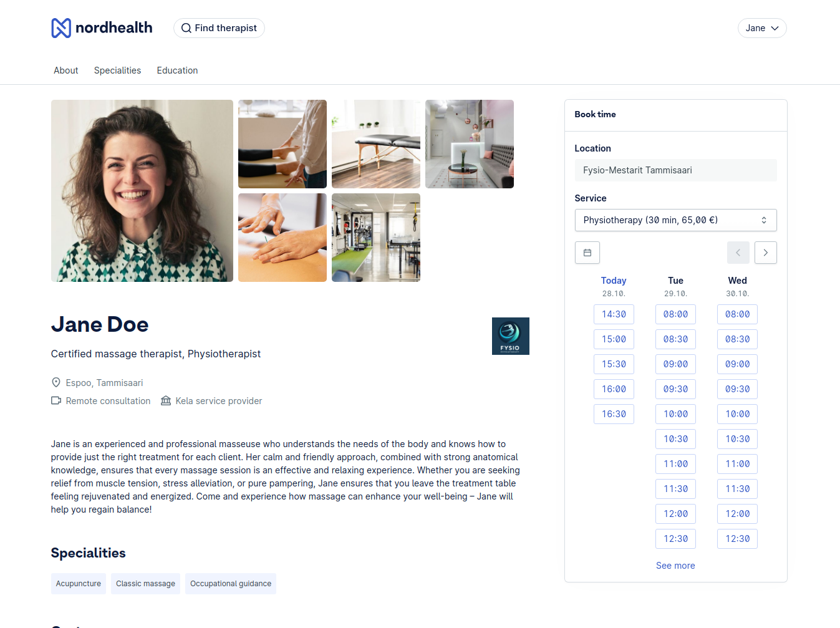Select today's 14:30 time slot
Viewport: 840px width, 628px height.
(614, 314)
